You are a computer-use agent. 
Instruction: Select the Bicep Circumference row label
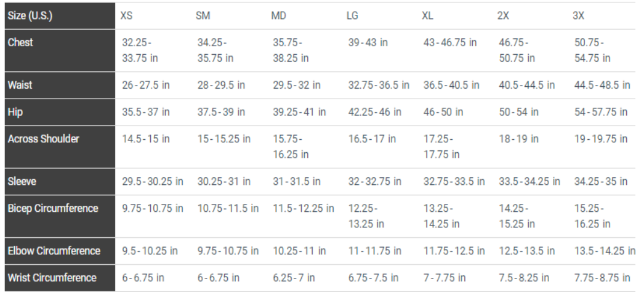[53, 208]
